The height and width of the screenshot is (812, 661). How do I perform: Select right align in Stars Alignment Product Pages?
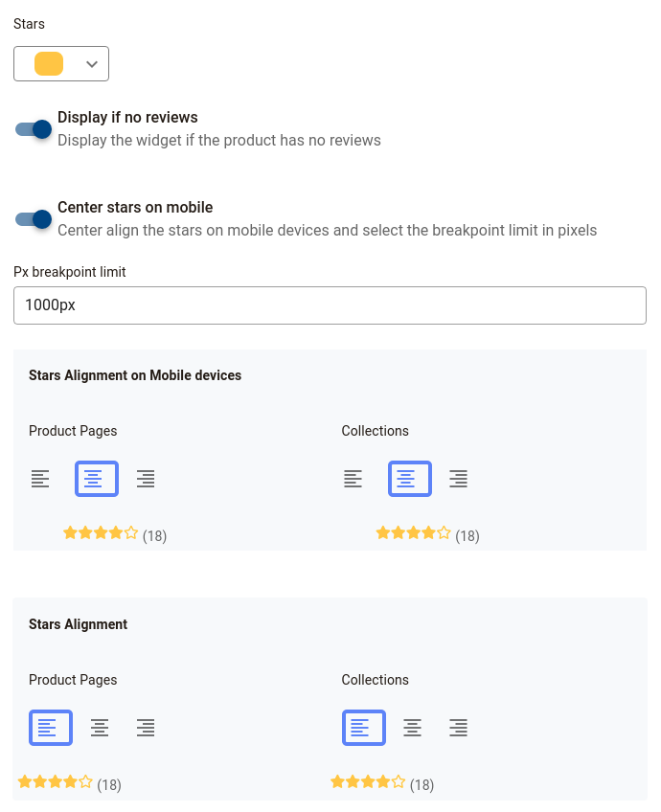point(146,728)
